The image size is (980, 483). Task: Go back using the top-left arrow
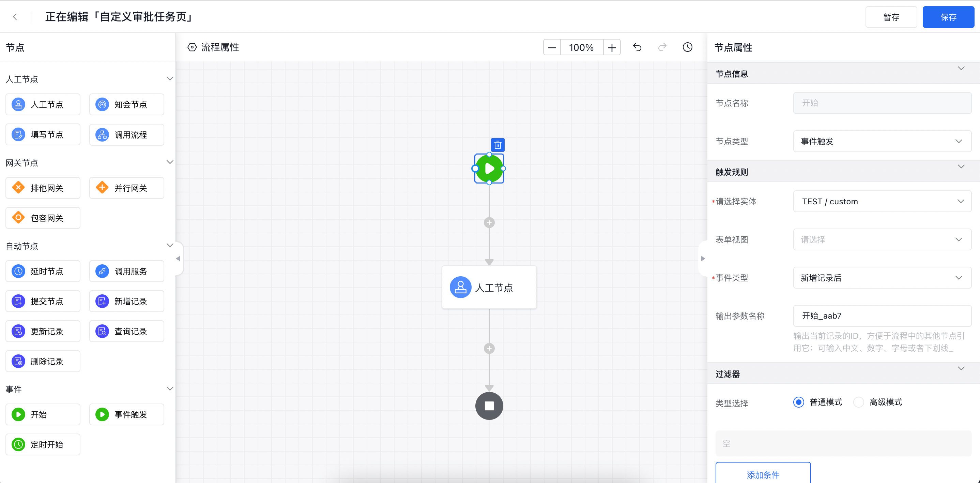pyautogui.click(x=15, y=17)
